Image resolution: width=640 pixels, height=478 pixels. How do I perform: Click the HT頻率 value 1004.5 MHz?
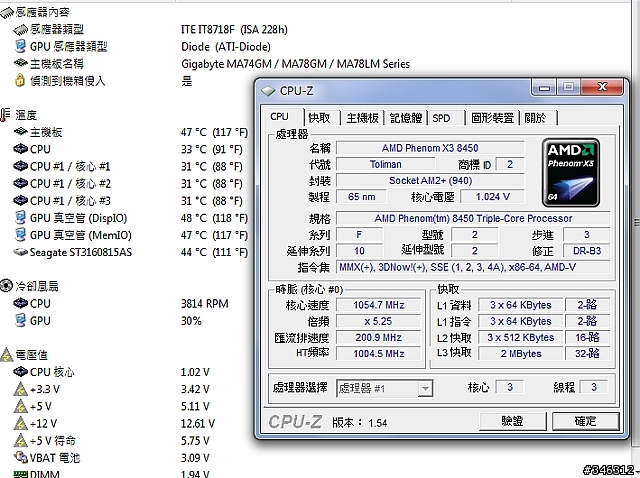click(378, 353)
